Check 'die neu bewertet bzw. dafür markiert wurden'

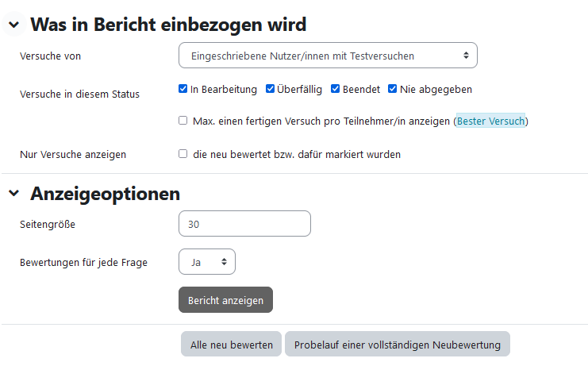point(183,154)
